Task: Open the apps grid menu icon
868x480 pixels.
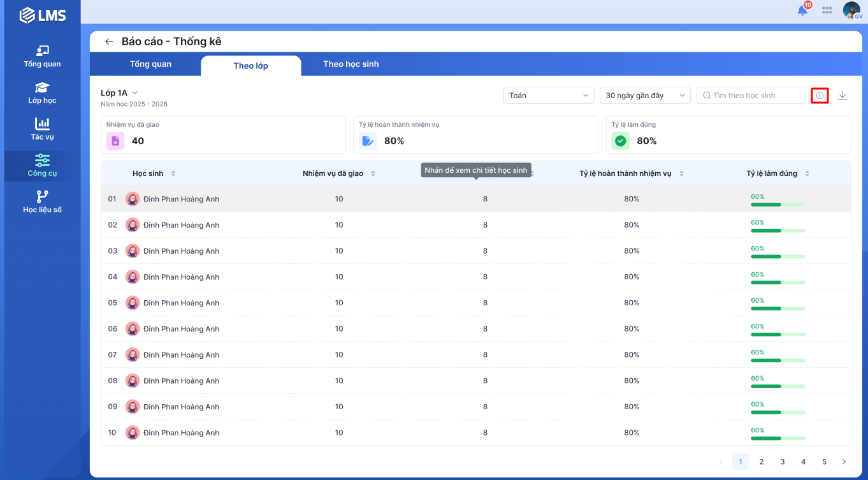Action: 827,10
